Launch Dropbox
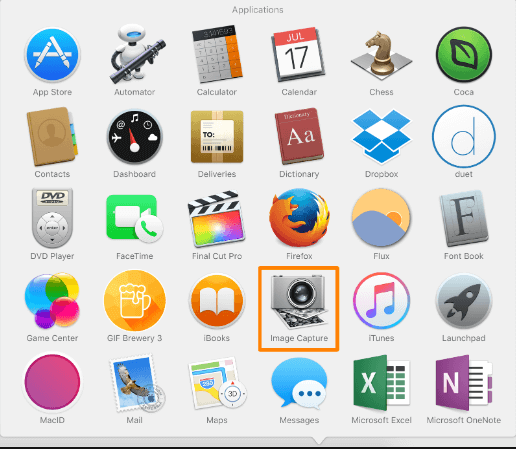The image size is (516, 449). pyautogui.click(x=381, y=136)
